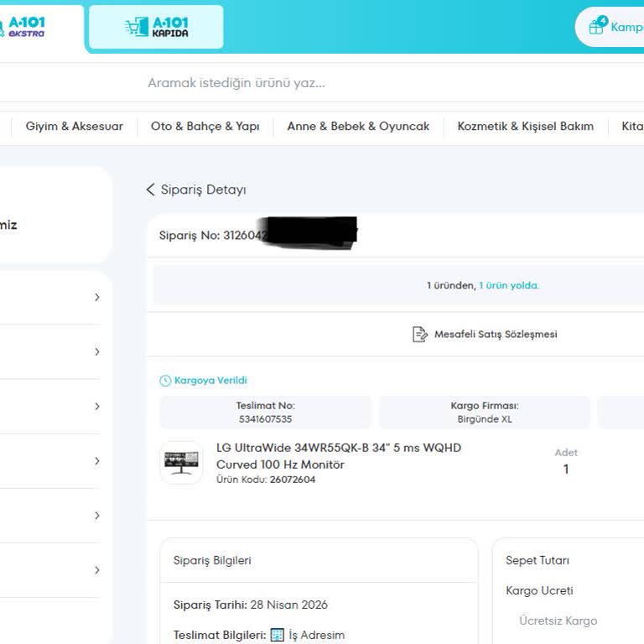Viewport: 644px width, 644px height.
Task: Click the Ücretsiz Kargo text
Action: coord(558,621)
